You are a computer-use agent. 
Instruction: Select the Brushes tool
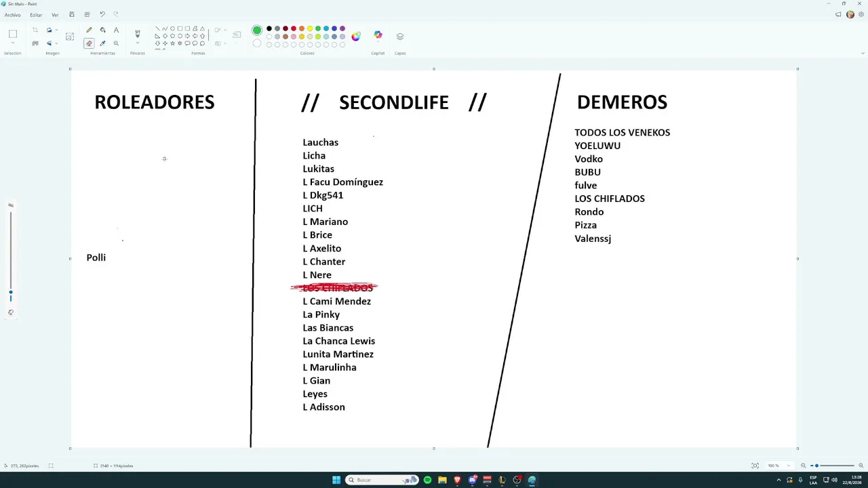coord(138,33)
